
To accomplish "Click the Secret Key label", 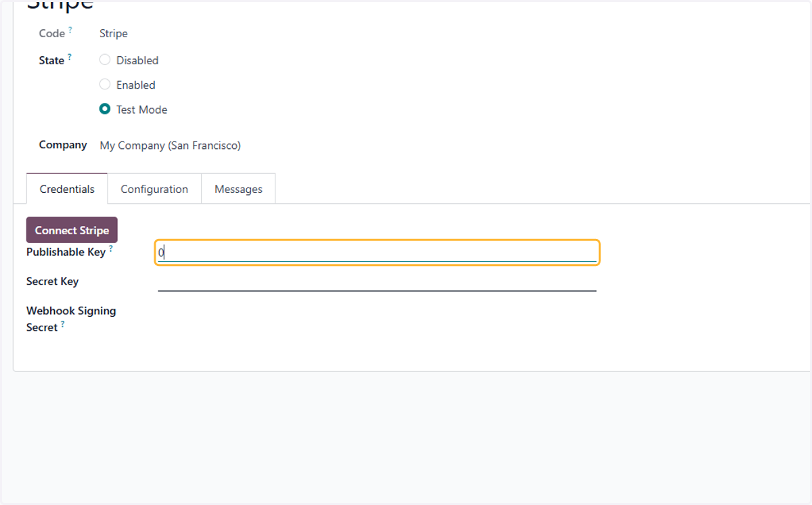I will coord(53,281).
